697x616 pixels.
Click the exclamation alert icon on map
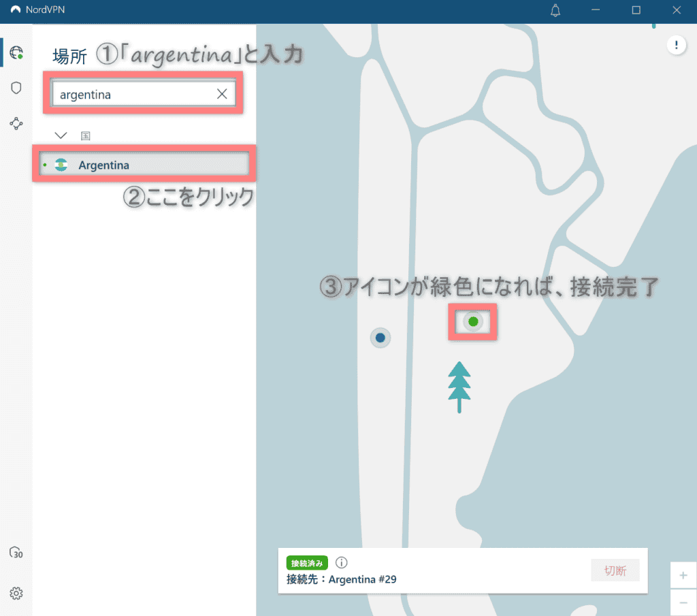pyautogui.click(x=676, y=45)
